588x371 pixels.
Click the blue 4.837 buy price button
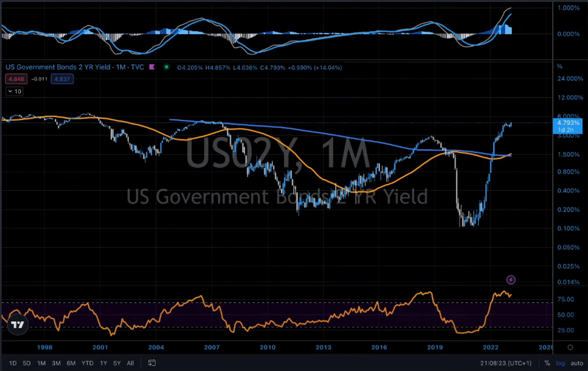click(62, 79)
